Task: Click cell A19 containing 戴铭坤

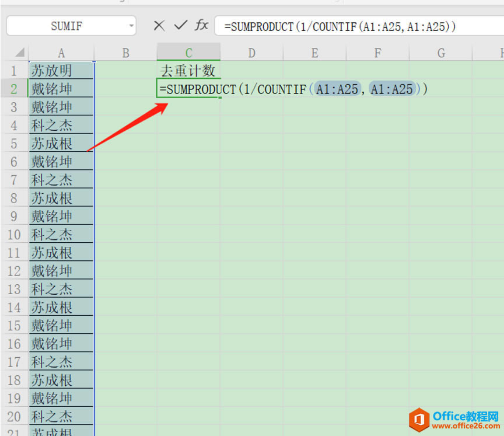Action: 61,398
